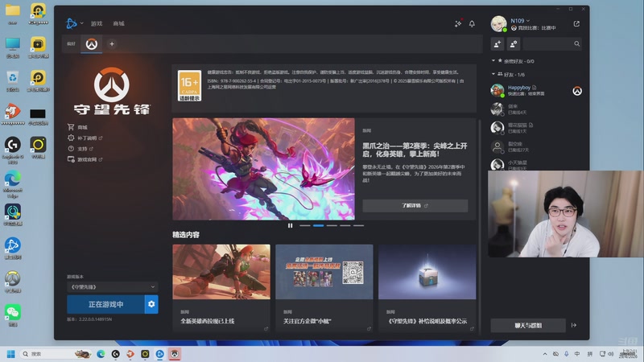
Task: Focus the friends search field
Action: 552,44
